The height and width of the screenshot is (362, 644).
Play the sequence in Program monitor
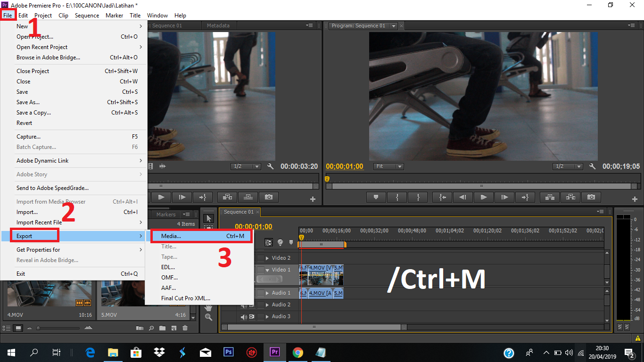point(483,197)
